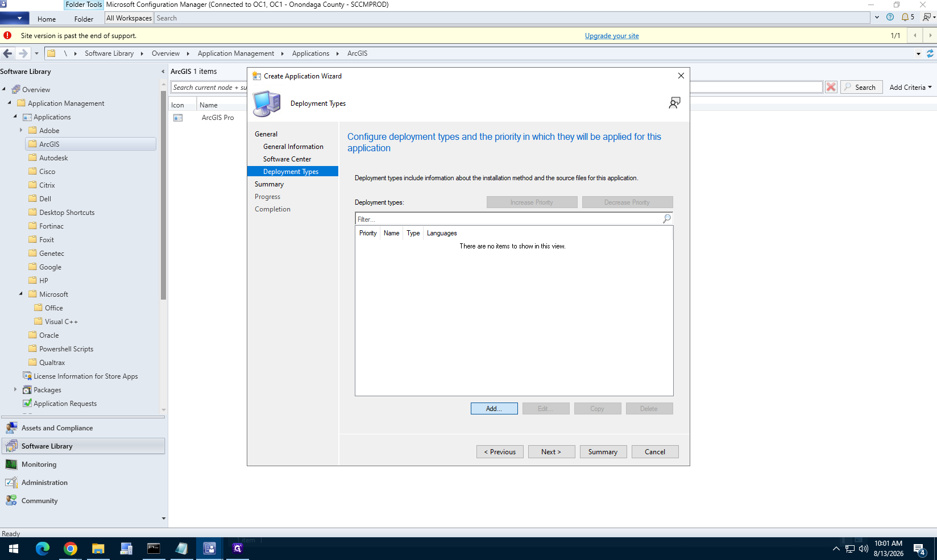Click the Search button in console
The width and height of the screenshot is (937, 560).
[x=861, y=87]
